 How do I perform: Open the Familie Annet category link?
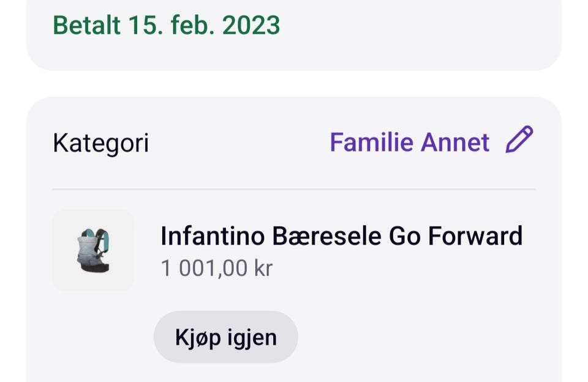click(409, 143)
